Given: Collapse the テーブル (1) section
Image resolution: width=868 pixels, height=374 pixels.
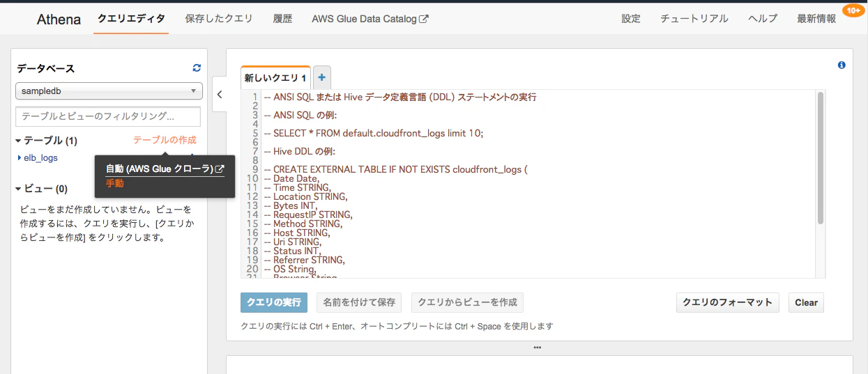Looking at the screenshot, I should tap(18, 141).
